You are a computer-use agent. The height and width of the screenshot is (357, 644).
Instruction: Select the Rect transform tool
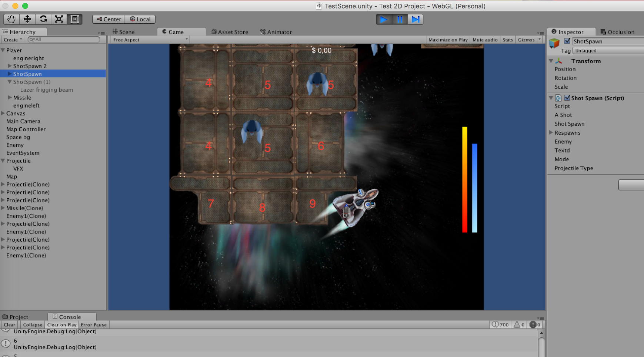[x=75, y=19]
